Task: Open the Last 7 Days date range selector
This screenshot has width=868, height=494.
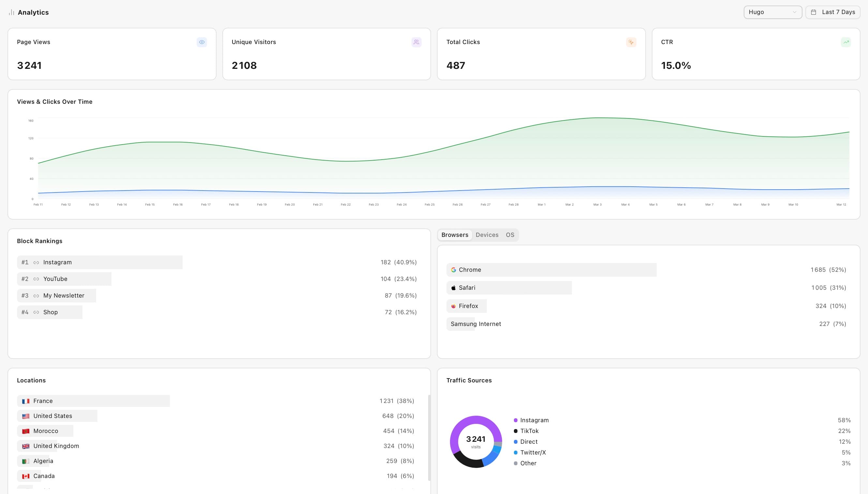Action: pyautogui.click(x=833, y=12)
